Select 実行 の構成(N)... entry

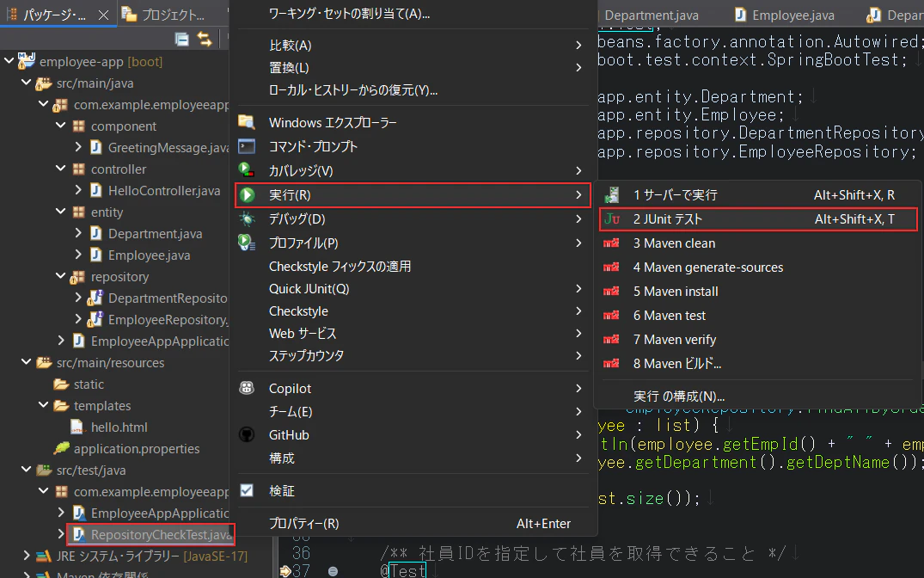pos(756,397)
